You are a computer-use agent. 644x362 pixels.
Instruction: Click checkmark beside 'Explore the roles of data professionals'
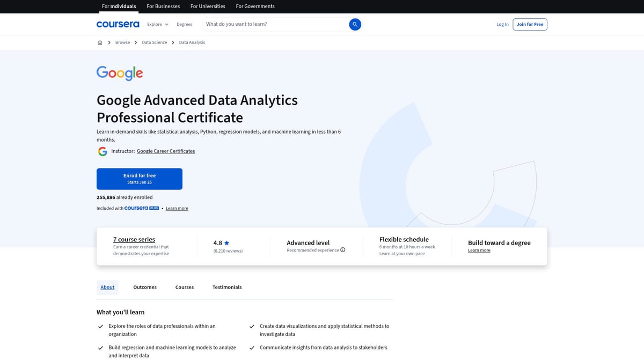click(x=100, y=326)
